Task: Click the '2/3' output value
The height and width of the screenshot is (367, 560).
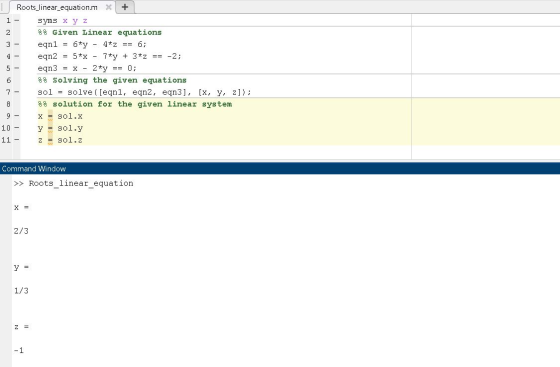Action: pyautogui.click(x=21, y=231)
